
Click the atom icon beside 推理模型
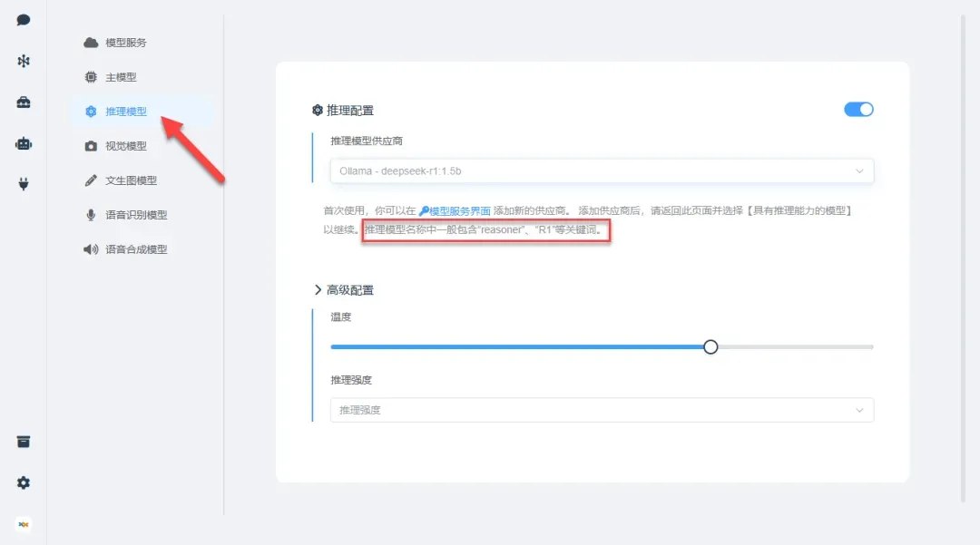click(x=91, y=112)
